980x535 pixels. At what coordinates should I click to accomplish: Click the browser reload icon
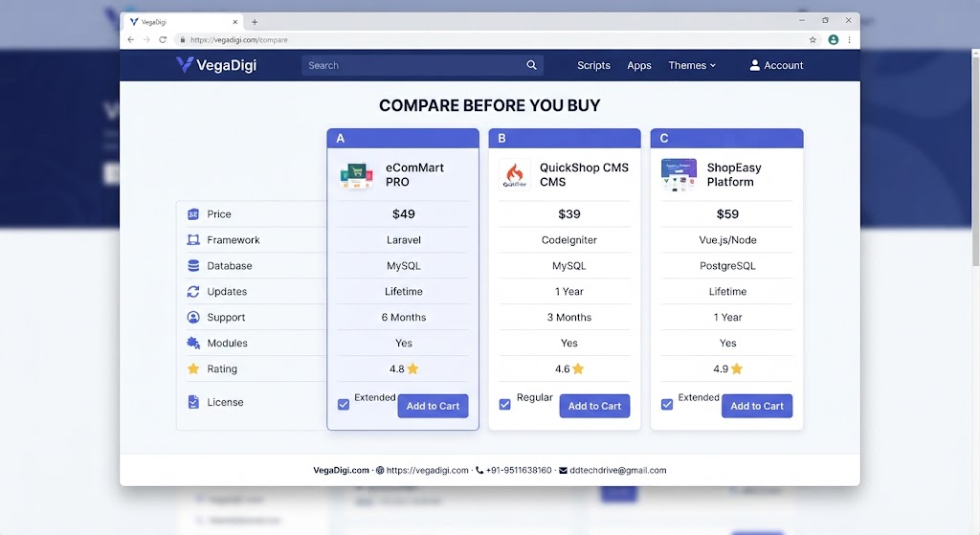(163, 39)
